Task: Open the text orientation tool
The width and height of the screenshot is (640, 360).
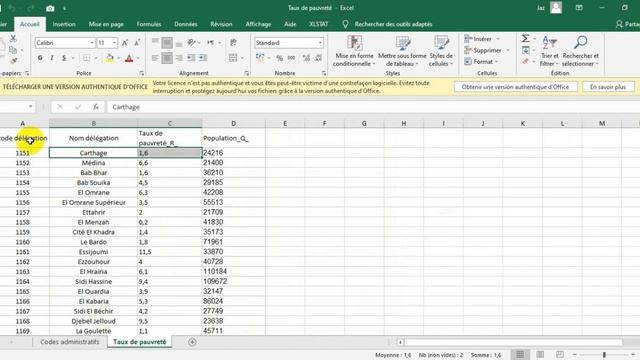Action: click(191, 42)
